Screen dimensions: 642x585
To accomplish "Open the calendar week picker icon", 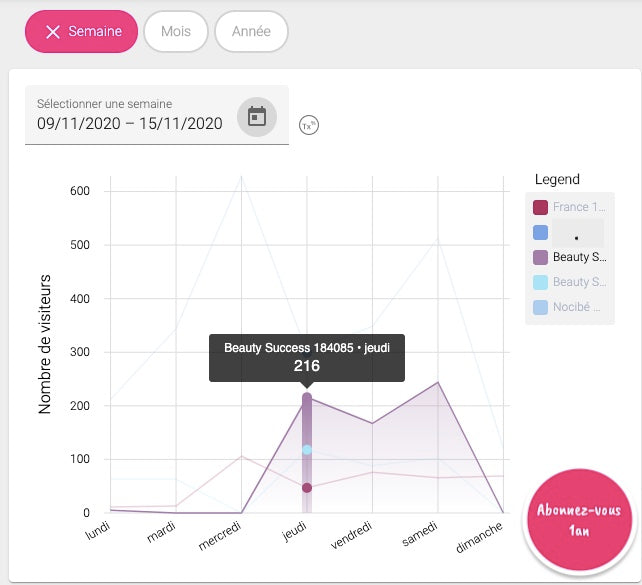I will click(x=257, y=117).
